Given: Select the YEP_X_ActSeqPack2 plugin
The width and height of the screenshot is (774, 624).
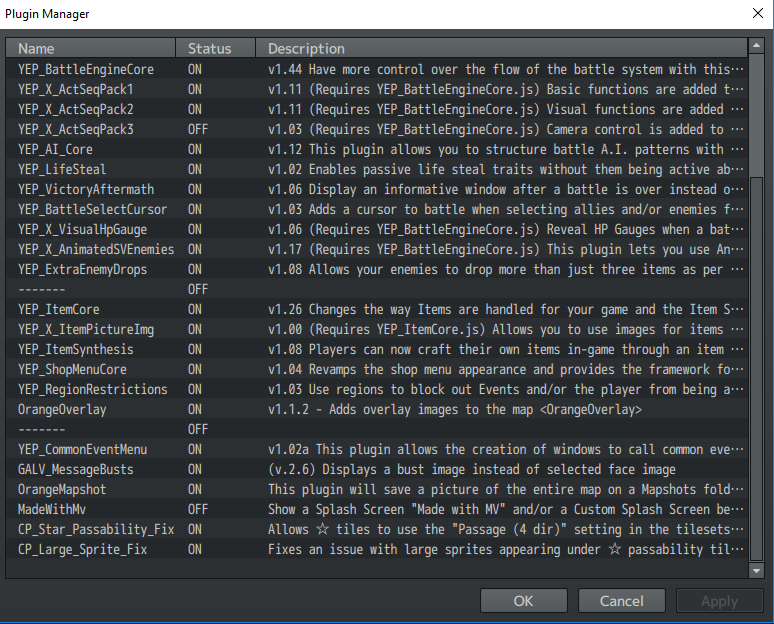Looking at the screenshot, I should (x=377, y=109).
